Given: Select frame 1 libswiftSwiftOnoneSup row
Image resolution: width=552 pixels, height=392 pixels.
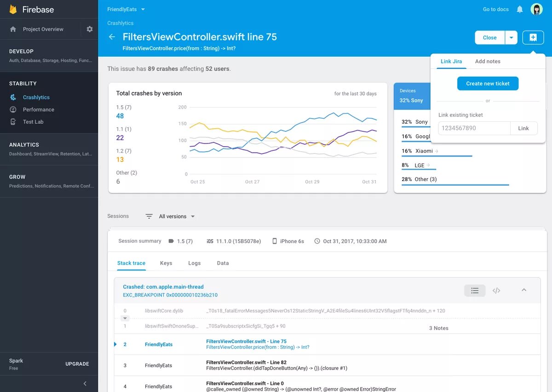Looking at the screenshot, I should [x=328, y=326].
